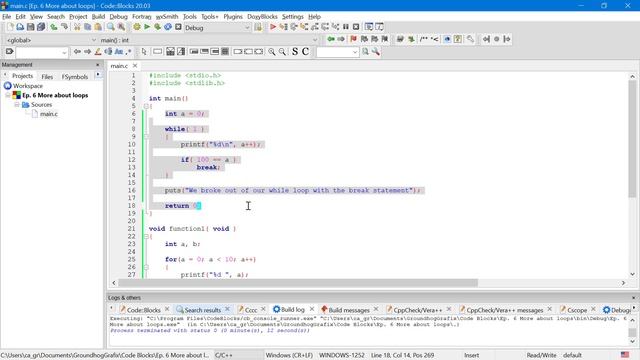Click the US flag language icon in status bar
The height and width of the screenshot is (360, 640).
625,355
